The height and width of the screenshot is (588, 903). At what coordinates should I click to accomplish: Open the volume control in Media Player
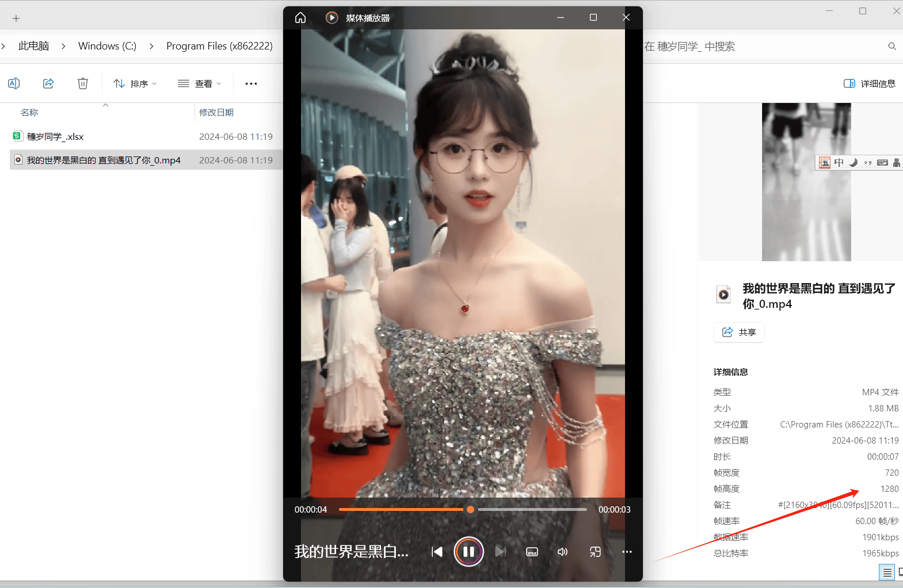coord(563,552)
